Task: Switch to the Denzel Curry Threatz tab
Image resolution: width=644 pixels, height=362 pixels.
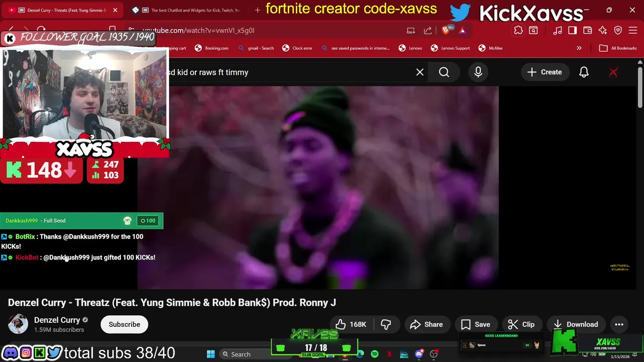Action: 63,10
